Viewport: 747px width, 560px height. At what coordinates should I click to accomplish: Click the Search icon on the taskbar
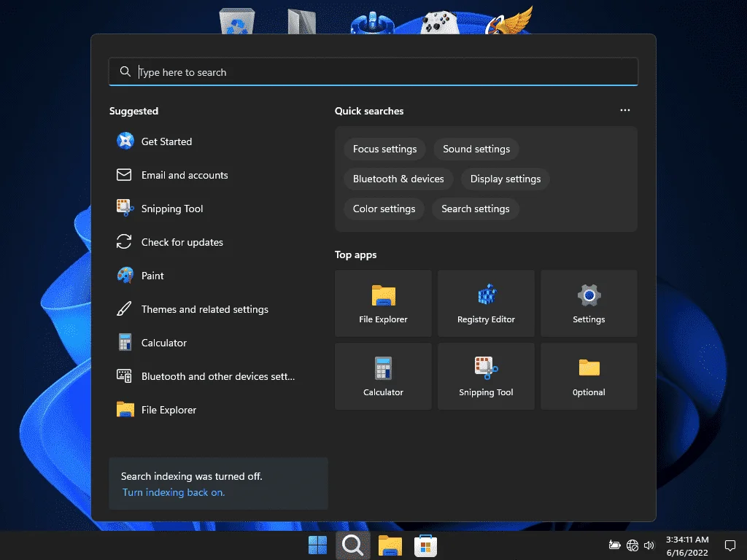pos(353,545)
